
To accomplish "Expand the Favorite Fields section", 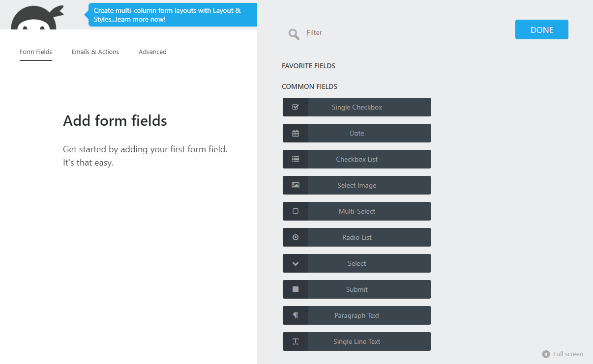I will [x=308, y=65].
